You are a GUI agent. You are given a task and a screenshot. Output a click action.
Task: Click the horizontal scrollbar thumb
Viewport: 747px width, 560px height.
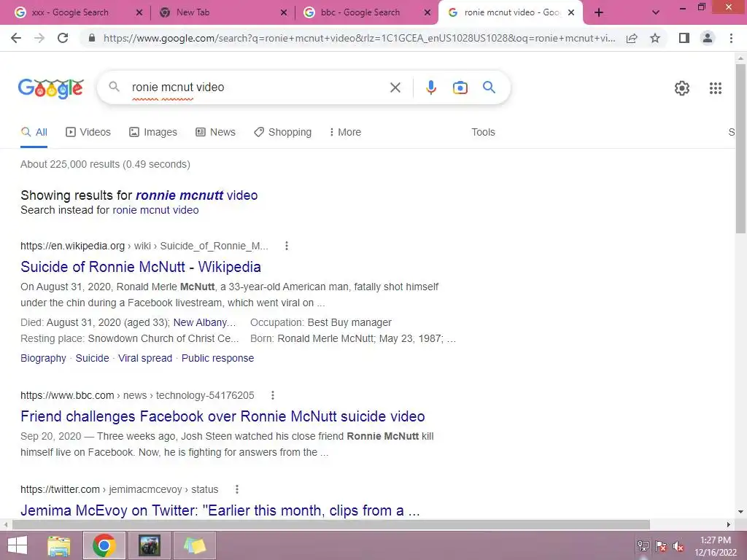click(x=331, y=525)
